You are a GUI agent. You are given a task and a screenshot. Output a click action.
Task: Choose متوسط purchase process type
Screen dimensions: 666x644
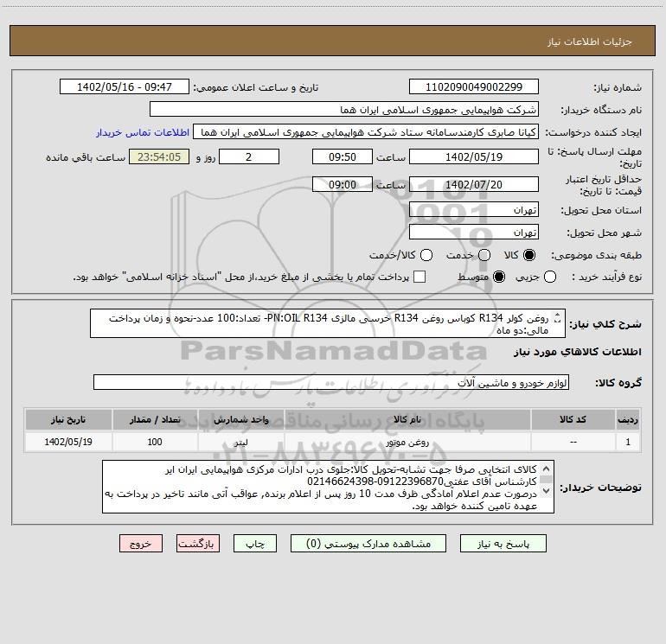[x=499, y=277]
